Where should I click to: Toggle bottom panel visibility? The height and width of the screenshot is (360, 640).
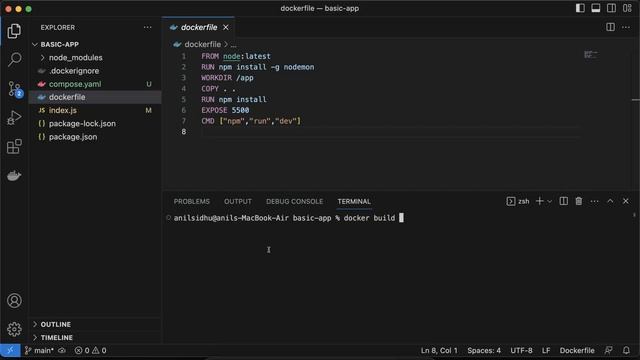596,8
